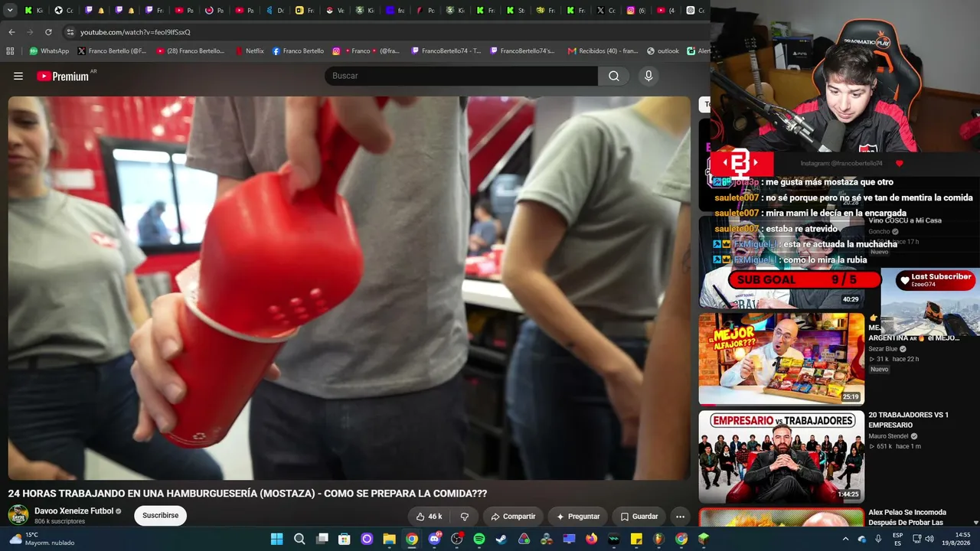Open the YouTube hamburger guide menu
This screenshot has width=980, height=551.
coord(18,76)
